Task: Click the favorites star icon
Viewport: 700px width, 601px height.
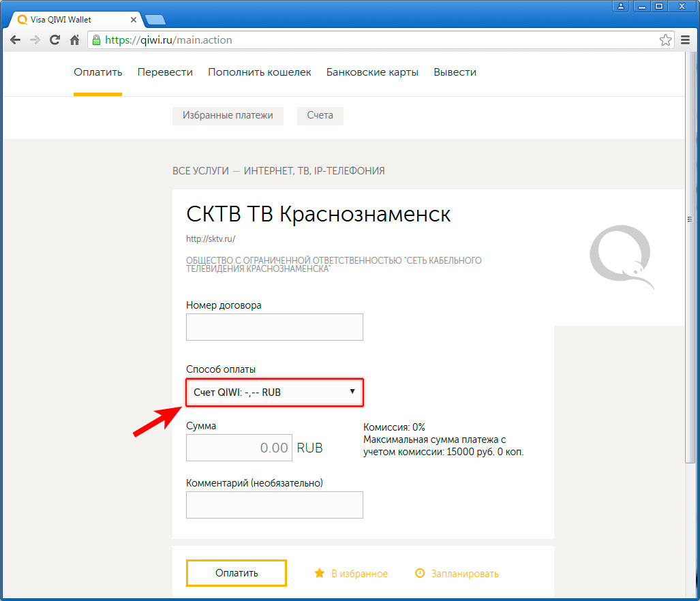Action: point(319,573)
